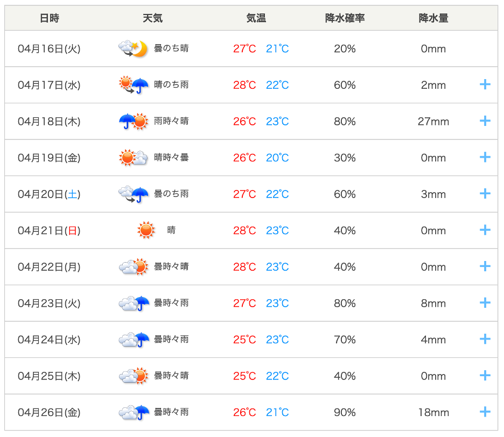Click the 晴 label on 04月21日 row
This screenshot has height=437, width=504.
171,230
